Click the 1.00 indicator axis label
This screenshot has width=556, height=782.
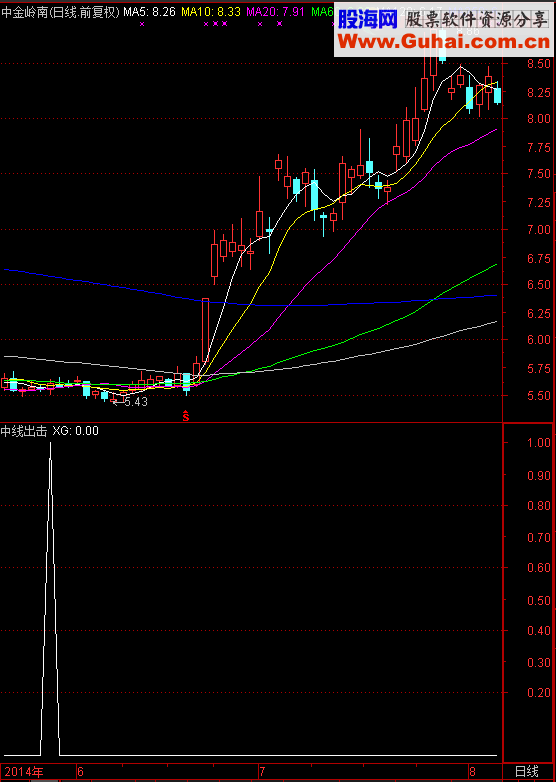tap(540, 443)
